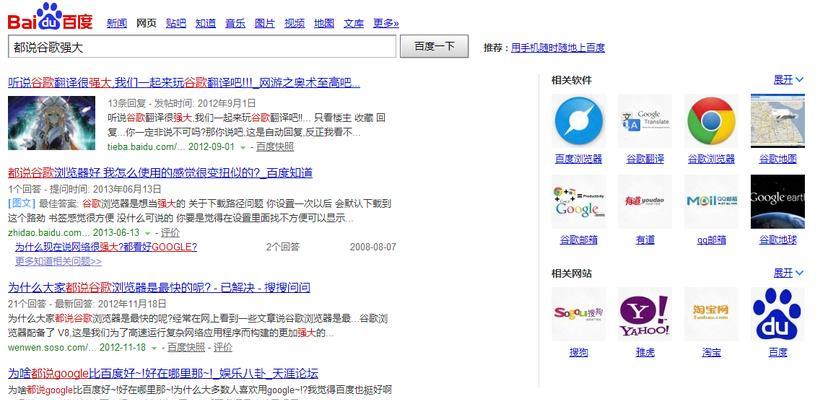
Task: Click the anime thumbnail of first result
Action: pyautogui.click(x=52, y=123)
